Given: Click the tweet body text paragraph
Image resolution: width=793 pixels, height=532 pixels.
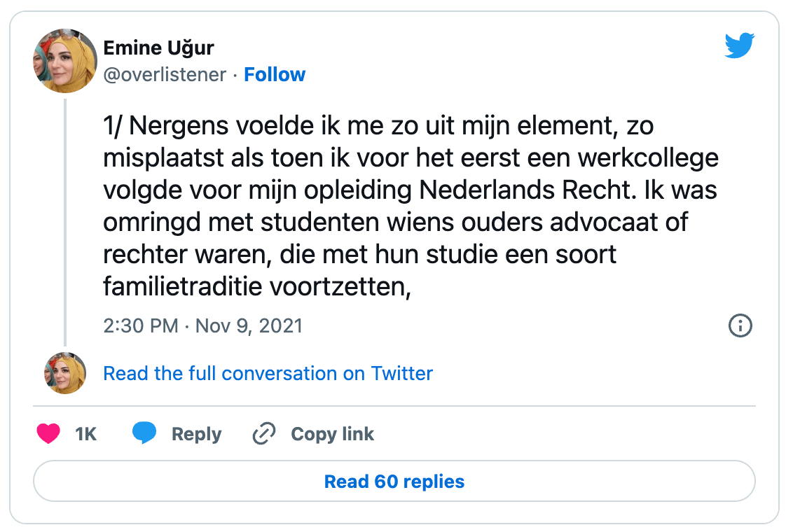Looking at the screenshot, I should [x=411, y=206].
